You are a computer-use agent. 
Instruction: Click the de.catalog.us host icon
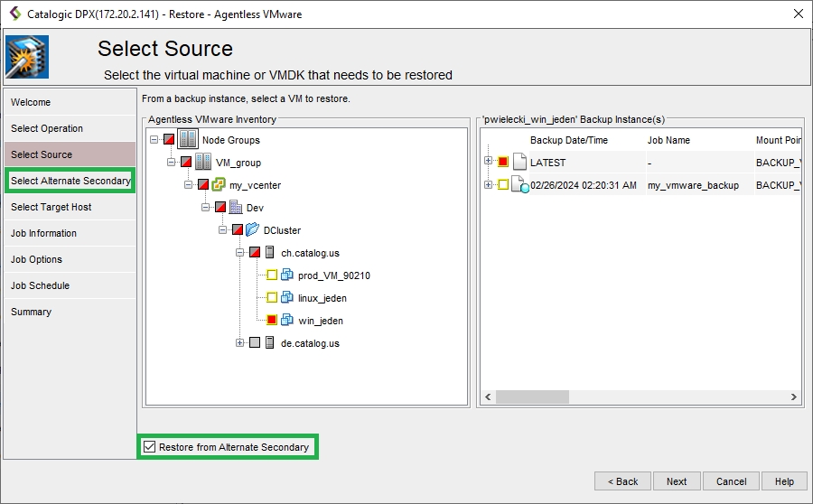pos(270,343)
